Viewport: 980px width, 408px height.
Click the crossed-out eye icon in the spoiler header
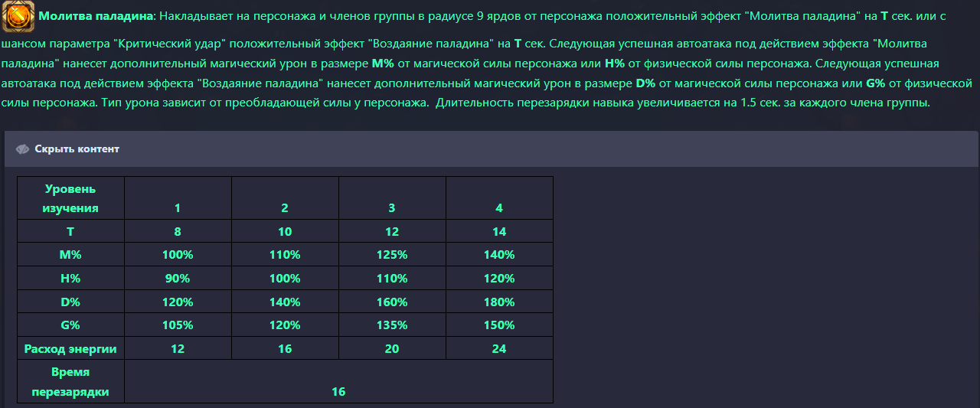(22, 149)
